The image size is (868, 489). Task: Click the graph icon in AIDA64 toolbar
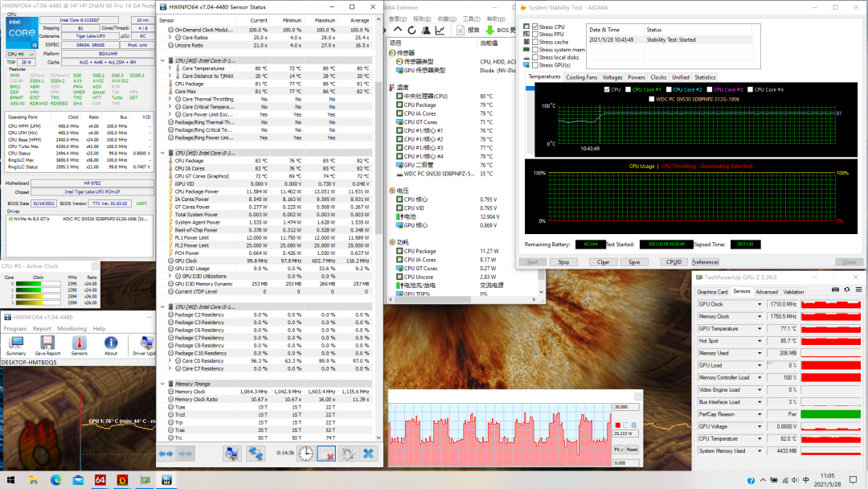(440, 30)
